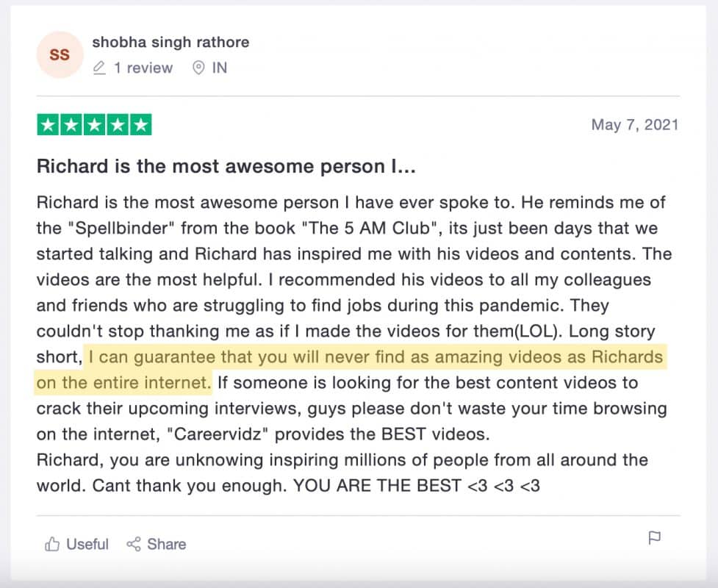Open the review title starting "Richard is the most awesome"

226,167
